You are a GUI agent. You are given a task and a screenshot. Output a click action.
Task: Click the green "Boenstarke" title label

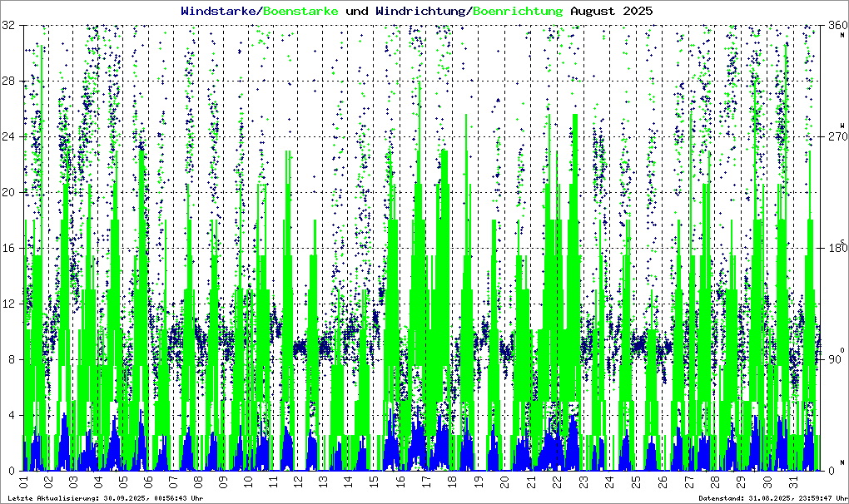300,11
